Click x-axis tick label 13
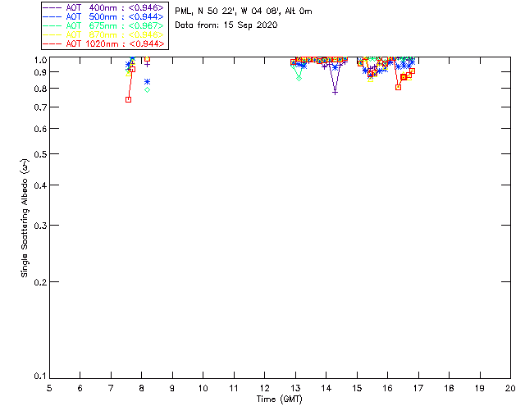The width and height of the screenshot is (525, 420). [x=295, y=388]
